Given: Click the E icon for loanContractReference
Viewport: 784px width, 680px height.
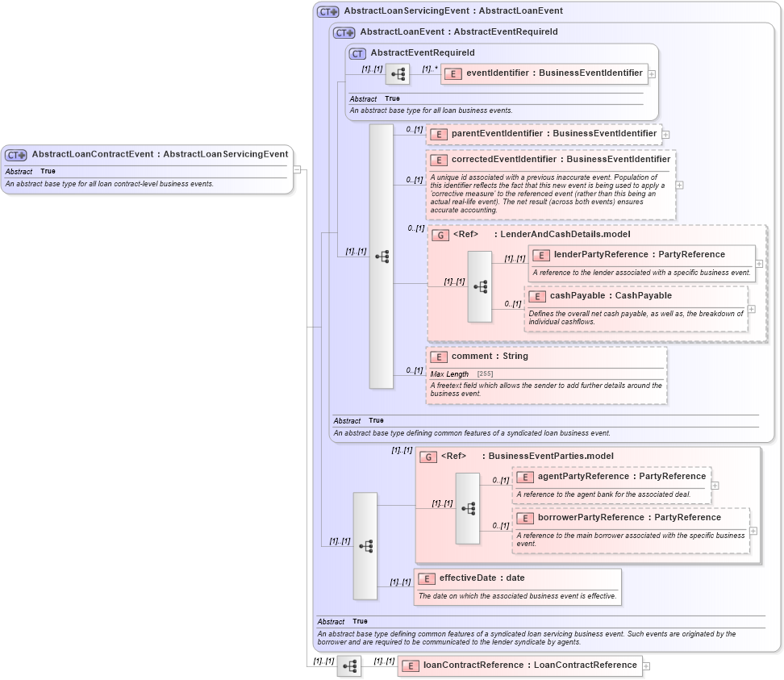Looking at the screenshot, I should [x=411, y=665].
